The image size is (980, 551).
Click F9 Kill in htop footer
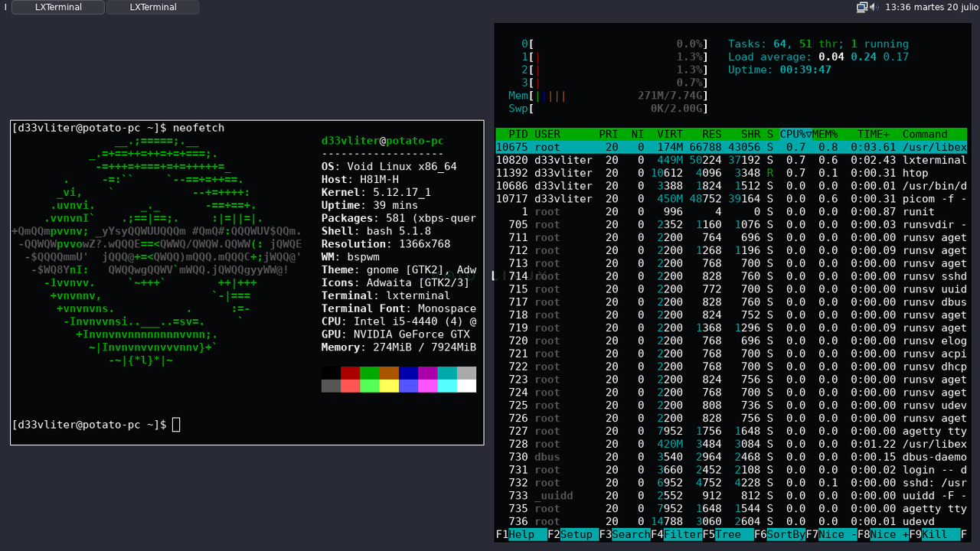click(x=935, y=534)
